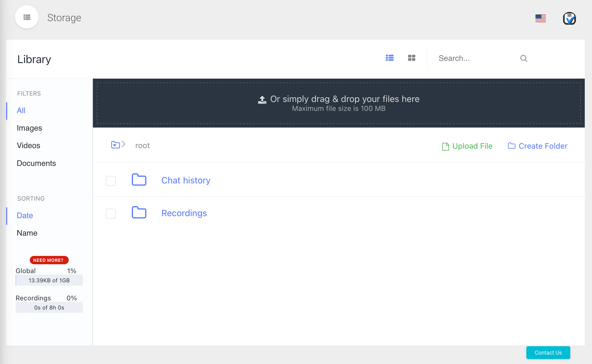Select the Chat history checkbox
The height and width of the screenshot is (364, 592).
(110, 181)
